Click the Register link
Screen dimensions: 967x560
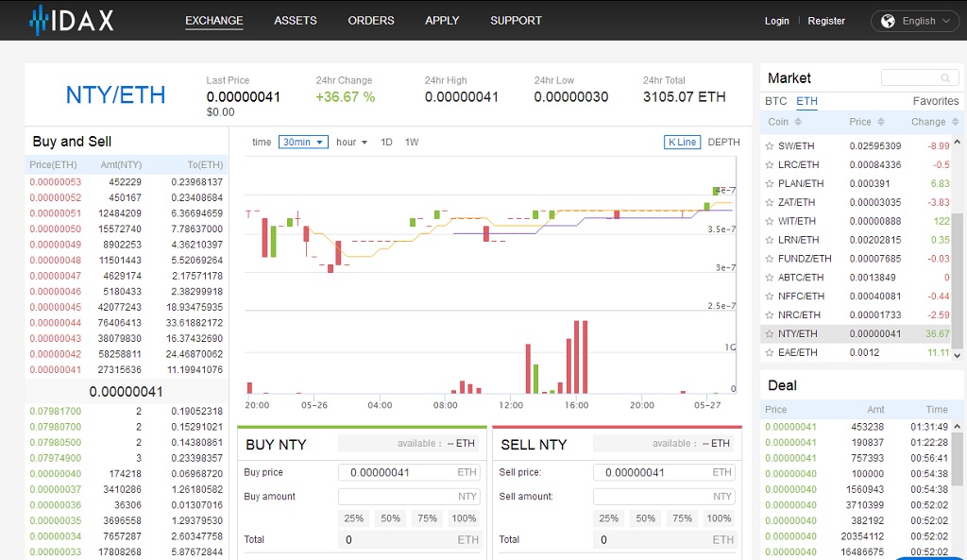(x=826, y=21)
